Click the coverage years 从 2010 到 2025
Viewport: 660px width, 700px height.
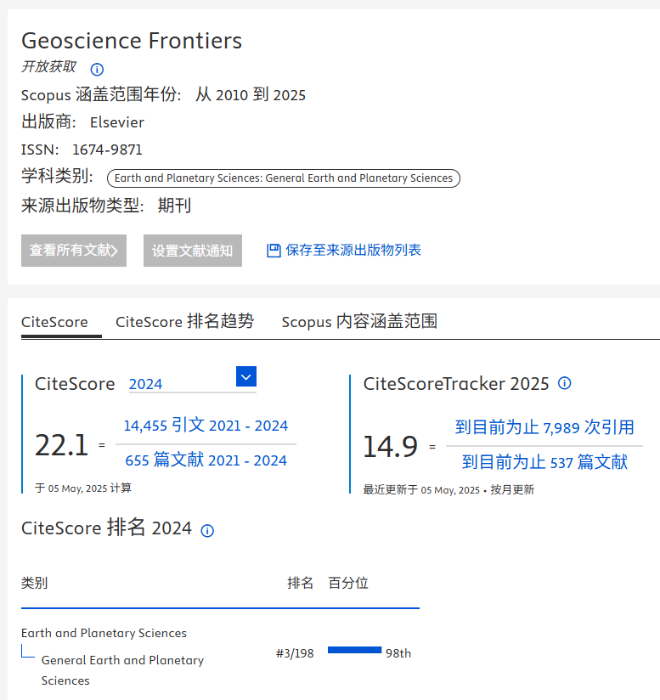coord(251,95)
